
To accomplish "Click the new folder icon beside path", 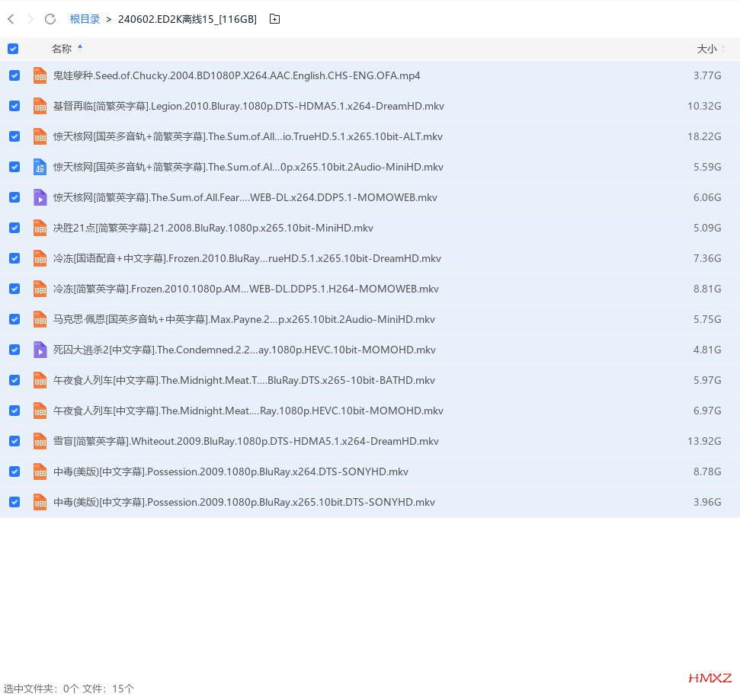I will coord(274,19).
